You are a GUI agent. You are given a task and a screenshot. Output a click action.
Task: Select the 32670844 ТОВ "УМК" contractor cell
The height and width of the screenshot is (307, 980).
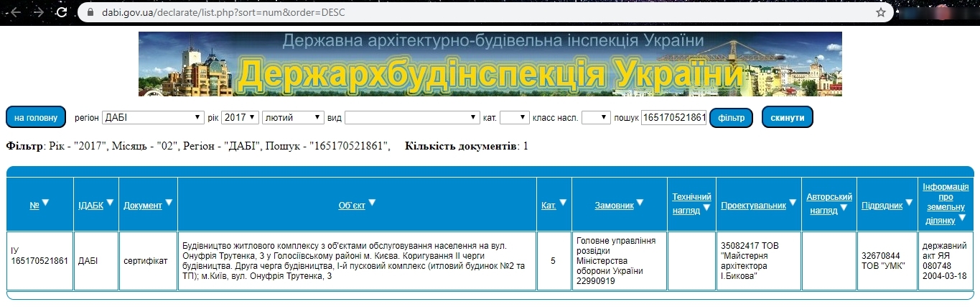point(887,260)
